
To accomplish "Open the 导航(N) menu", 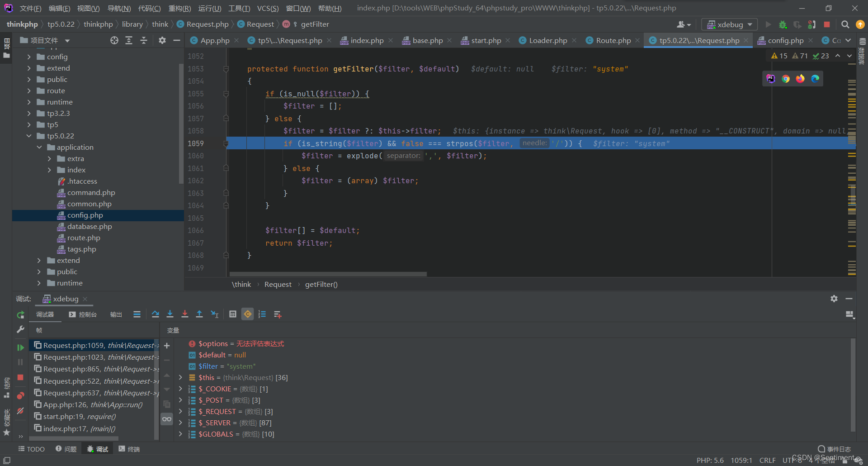I will tap(119, 8).
